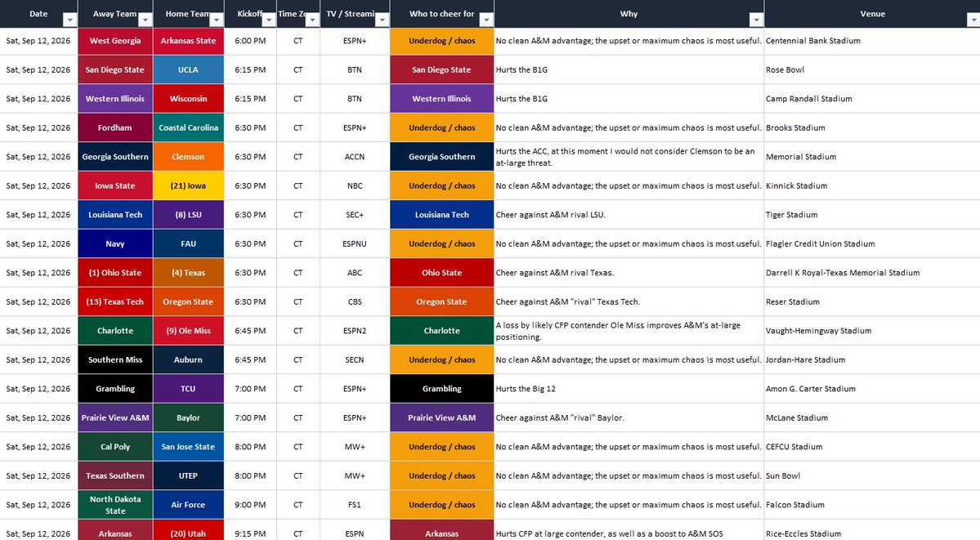Select the Falcon Stadium venue cell
980x540 pixels.
872,505
